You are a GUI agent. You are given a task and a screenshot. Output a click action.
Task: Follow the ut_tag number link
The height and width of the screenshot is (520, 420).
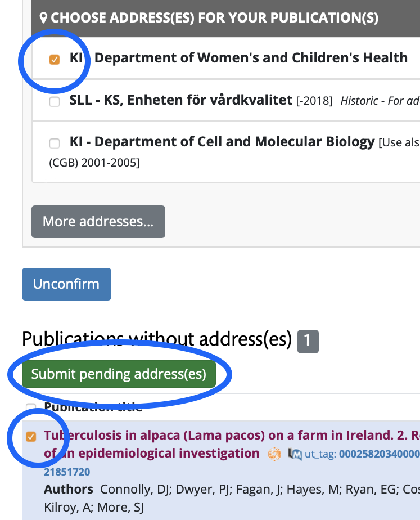click(x=380, y=454)
